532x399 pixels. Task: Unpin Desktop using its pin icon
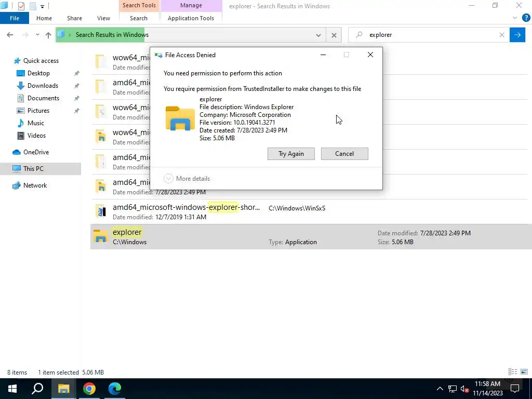pos(77,73)
